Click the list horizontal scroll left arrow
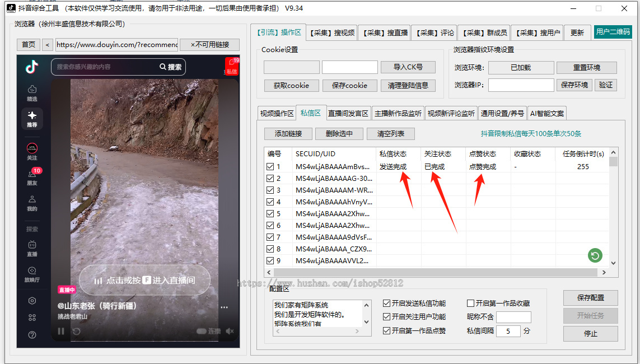 pos(269,272)
